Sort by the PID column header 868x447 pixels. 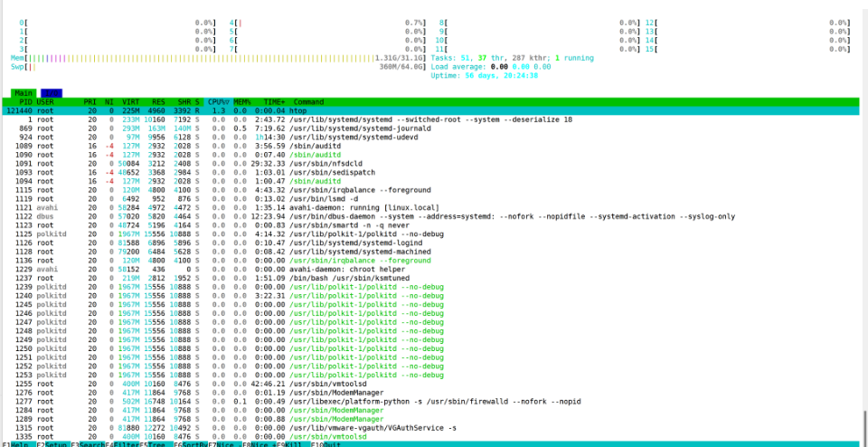(25, 102)
